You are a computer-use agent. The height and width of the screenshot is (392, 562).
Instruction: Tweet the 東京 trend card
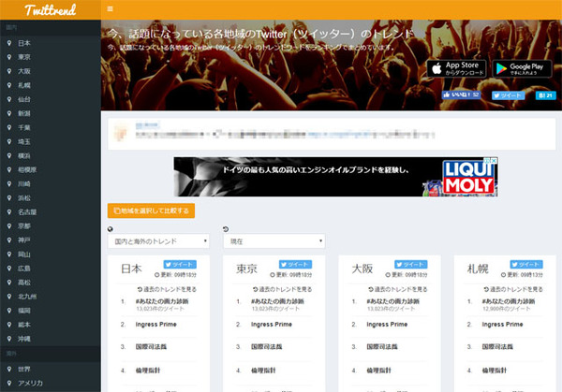295,265
